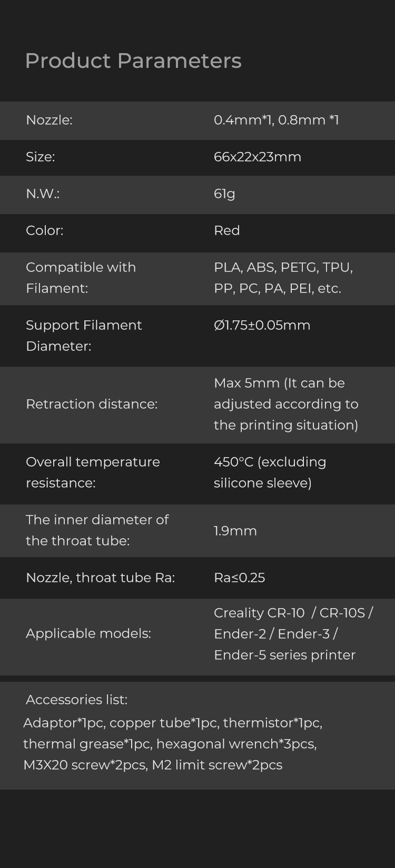
Task: Click the Color label
Action: (x=44, y=230)
